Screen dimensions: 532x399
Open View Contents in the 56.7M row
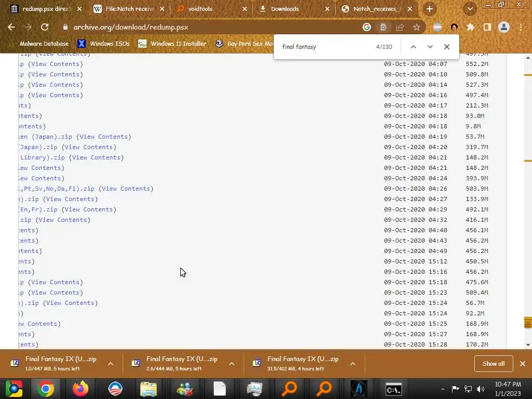coord(70,303)
